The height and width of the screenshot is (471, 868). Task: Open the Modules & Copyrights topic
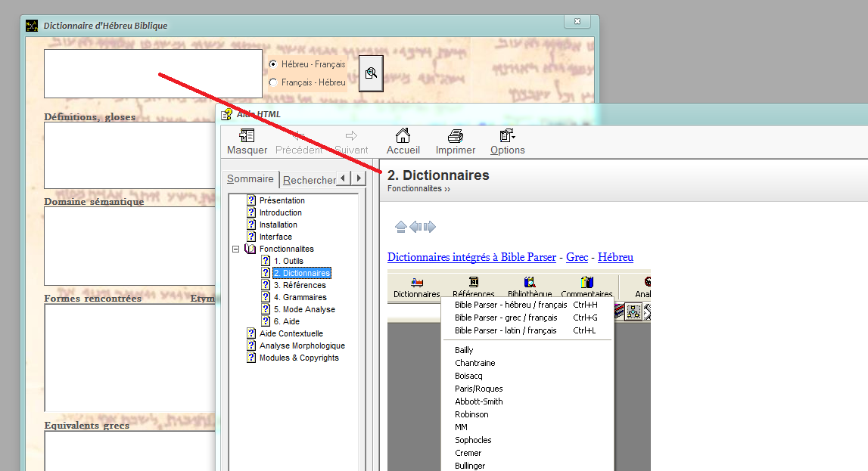(299, 358)
